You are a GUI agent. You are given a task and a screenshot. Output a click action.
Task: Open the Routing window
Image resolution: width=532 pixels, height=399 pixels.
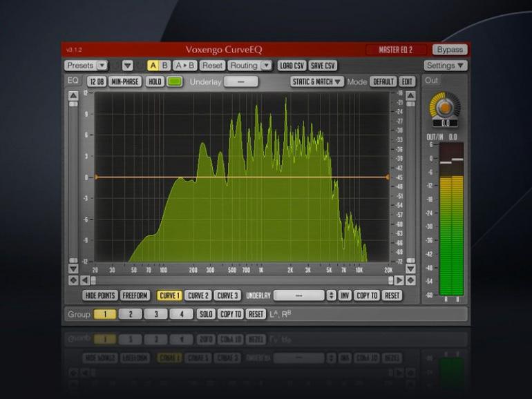tap(244, 66)
